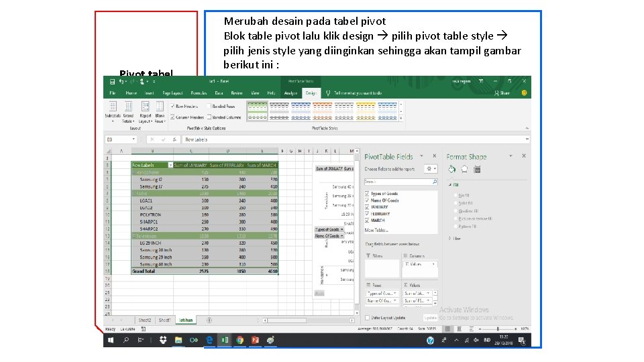Open Sum of JANUARY dropdown in Values area

[x=428, y=294]
